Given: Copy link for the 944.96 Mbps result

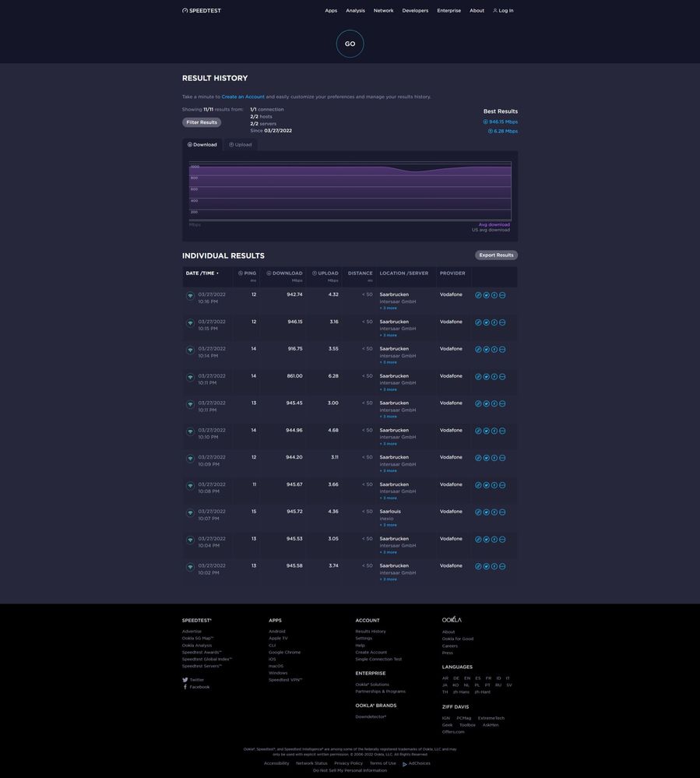Looking at the screenshot, I should click(478, 431).
